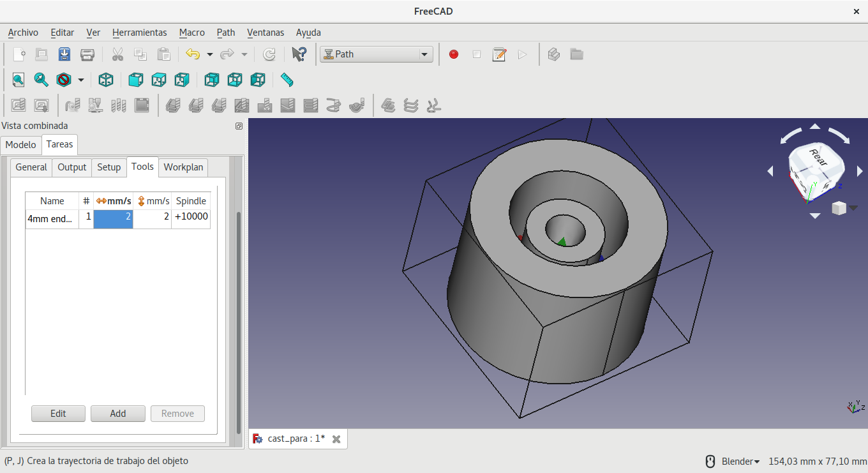Select the Spindle +10000 cell

pos(191,217)
